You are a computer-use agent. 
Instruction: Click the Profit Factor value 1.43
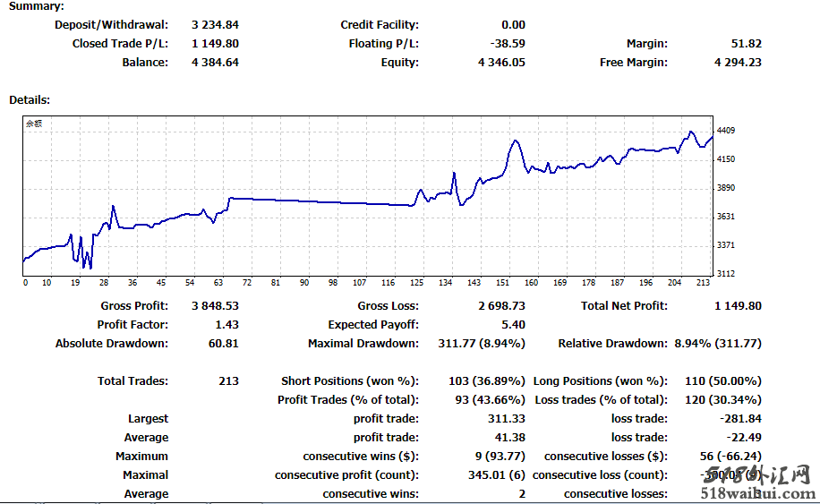[x=226, y=325]
